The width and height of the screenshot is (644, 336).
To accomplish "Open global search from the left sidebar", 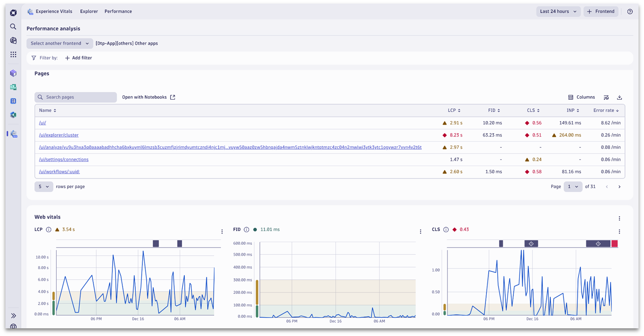I will [x=13, y=26].
